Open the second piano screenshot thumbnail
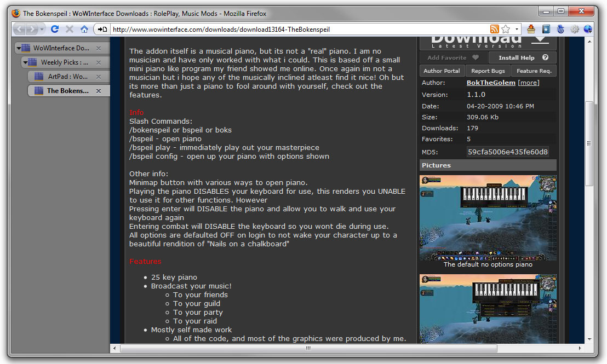 coord(488,309)
